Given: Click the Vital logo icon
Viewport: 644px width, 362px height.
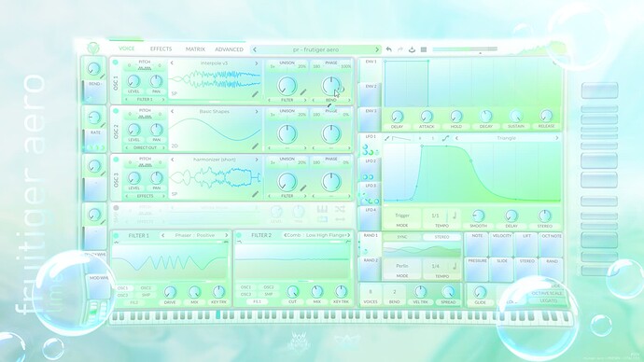Looking at the screenshot, I should [93, 49].
